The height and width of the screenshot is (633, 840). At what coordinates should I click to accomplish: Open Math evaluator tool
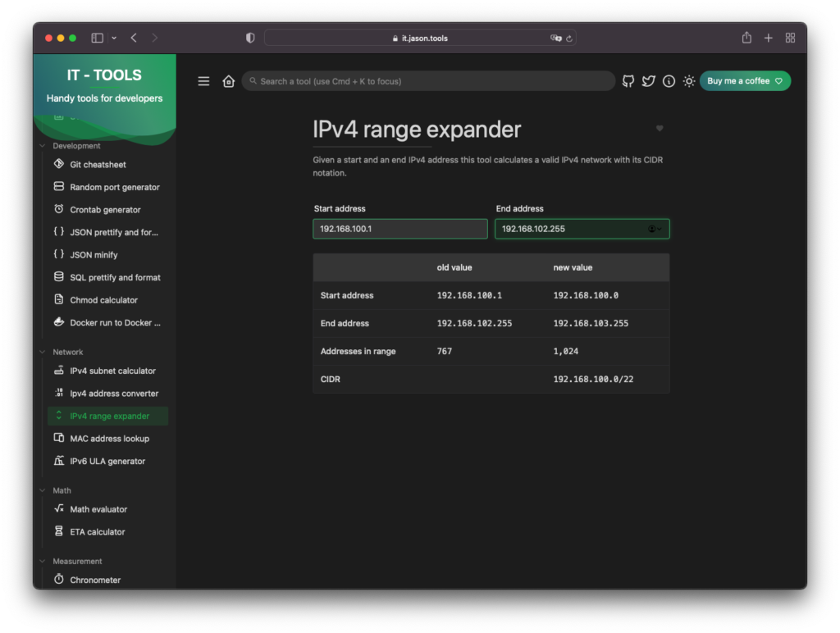click(x=107, y=508)
